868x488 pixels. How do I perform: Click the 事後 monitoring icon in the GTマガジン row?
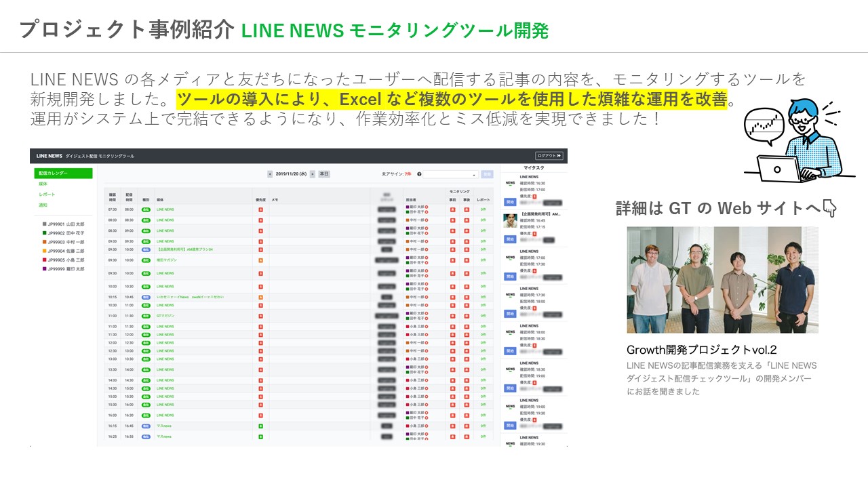[x=467, y=316]
